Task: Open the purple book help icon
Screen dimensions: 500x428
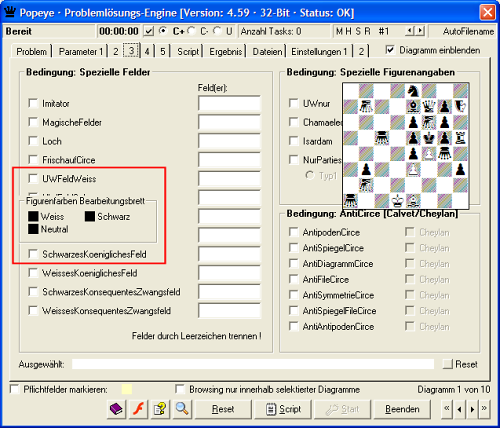Action: pos(116,409)
